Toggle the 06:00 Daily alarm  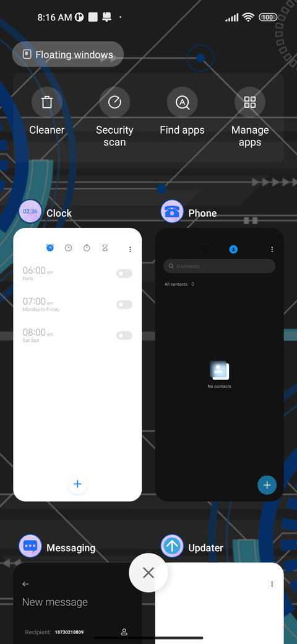click(124, 274)
